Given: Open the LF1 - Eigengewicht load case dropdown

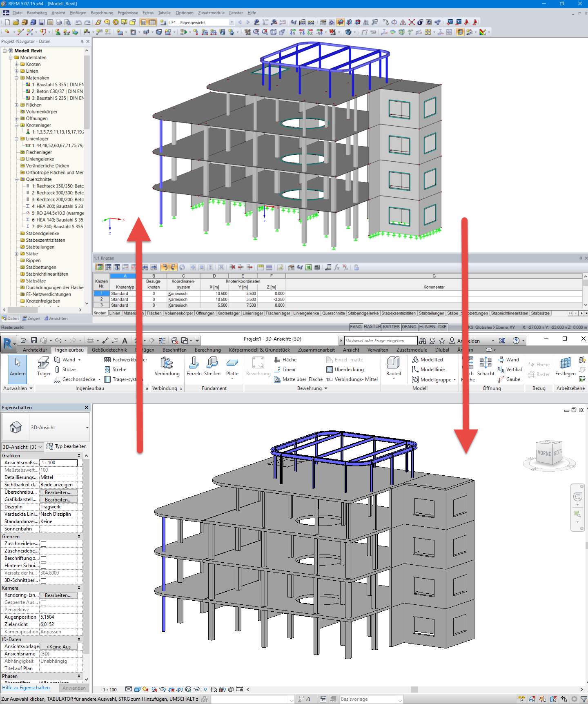Looking at the screenshot, I should point(232,22).
